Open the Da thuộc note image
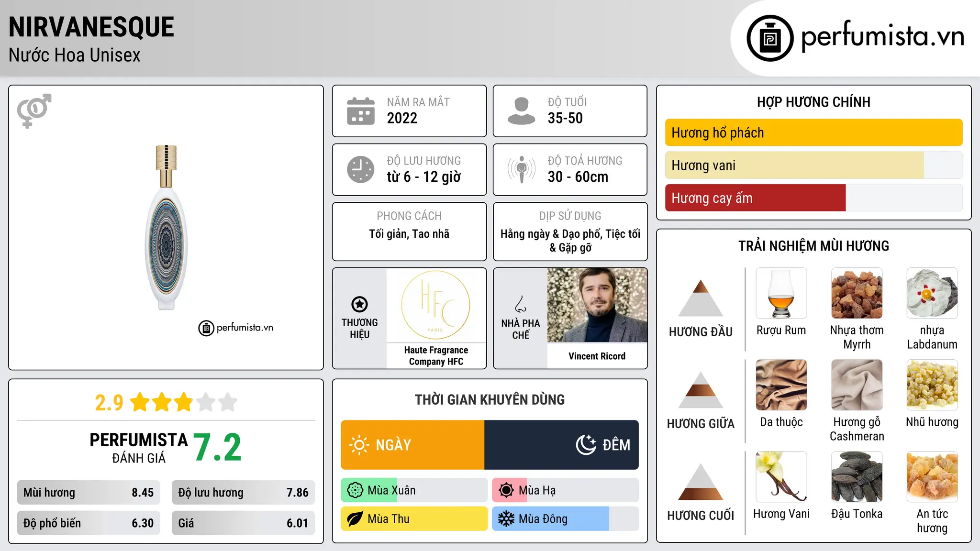The width and height of the screenshot is (980, 551). coord(781,385)
